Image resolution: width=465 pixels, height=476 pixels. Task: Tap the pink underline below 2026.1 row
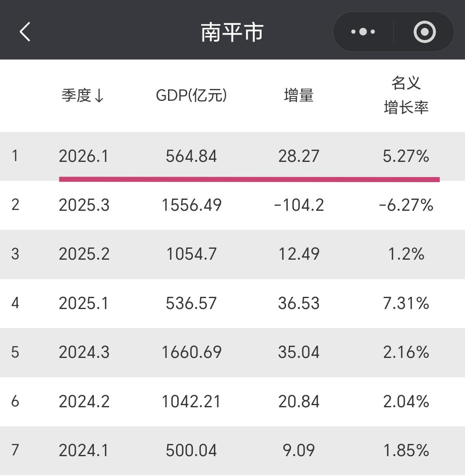[x=248, y=178]
